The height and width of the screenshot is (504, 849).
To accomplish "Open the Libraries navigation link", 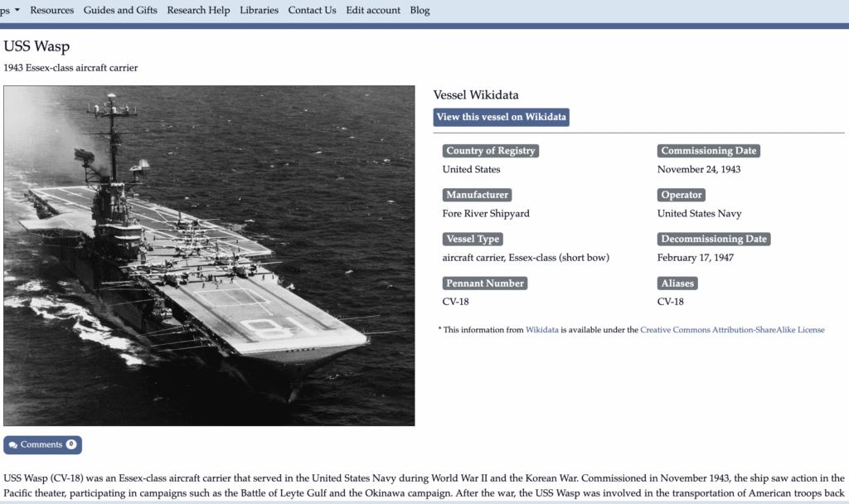I will click(x=259, y=10).
